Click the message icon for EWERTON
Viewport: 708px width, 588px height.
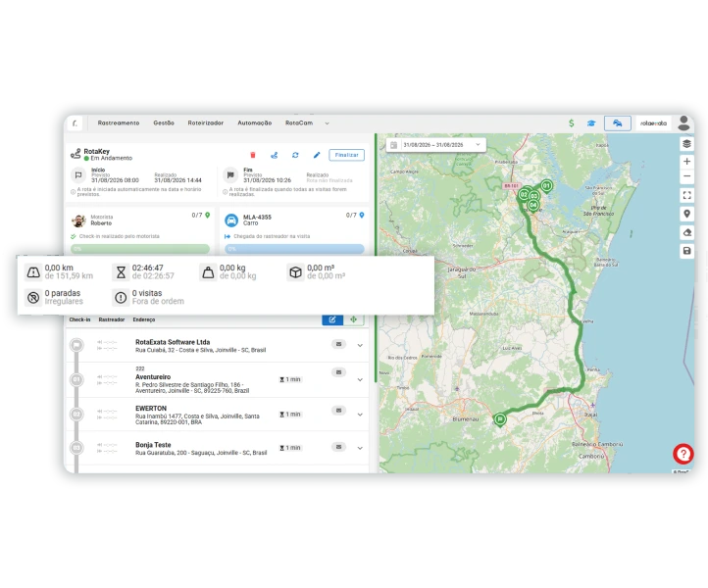(338, 411)
